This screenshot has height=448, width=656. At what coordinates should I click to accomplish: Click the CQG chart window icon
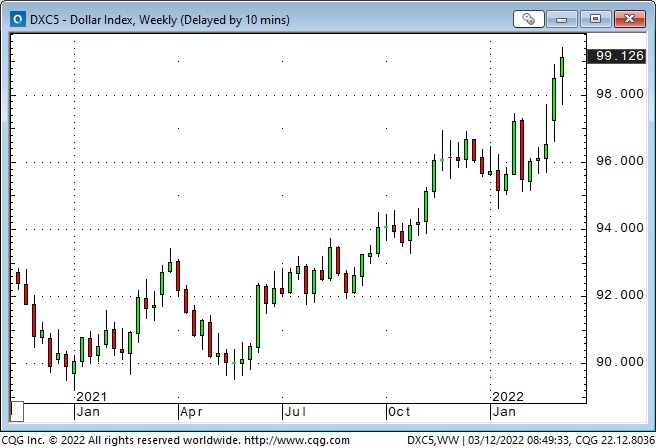[x=18, y=19]
